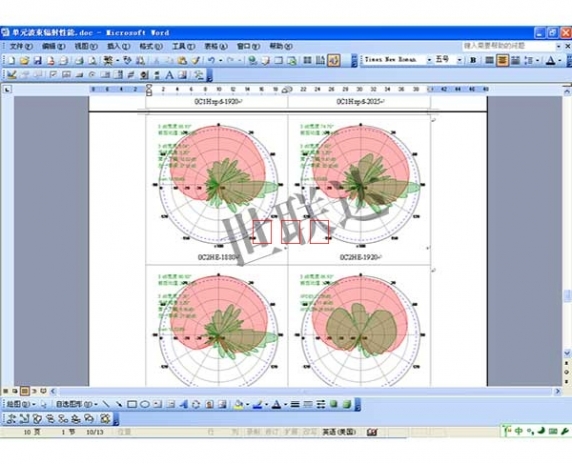
Task: Click the font color A button
Action: pos(550,61)
